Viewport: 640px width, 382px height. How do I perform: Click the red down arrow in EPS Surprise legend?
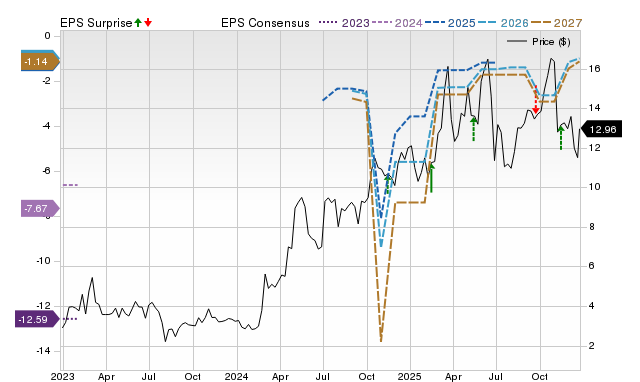[148, 23]
